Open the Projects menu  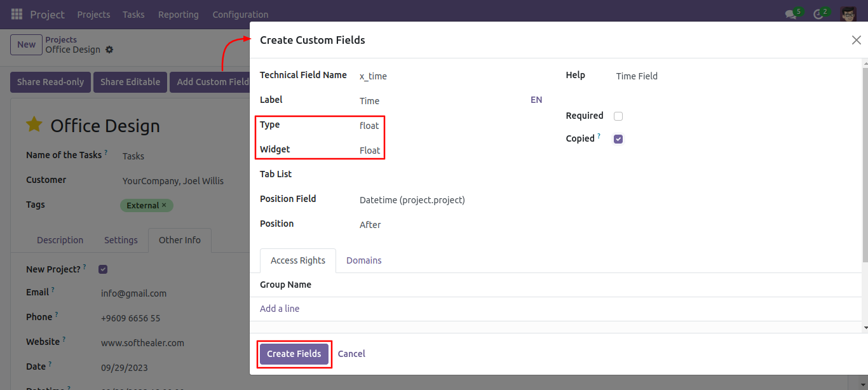click(x=93, y=14)
